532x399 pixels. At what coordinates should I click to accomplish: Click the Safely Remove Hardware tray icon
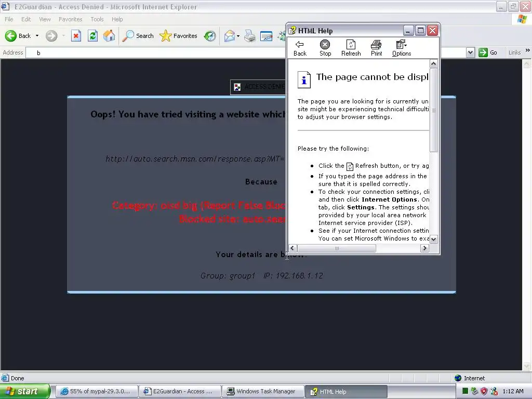click(474, 391)
